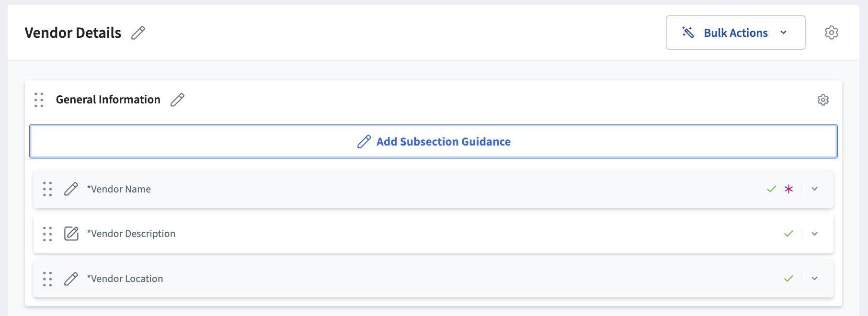Image resolution: width=868 pixels, height=316 pixels.
Task: Select the General Information section title
Action: point(108,99)
